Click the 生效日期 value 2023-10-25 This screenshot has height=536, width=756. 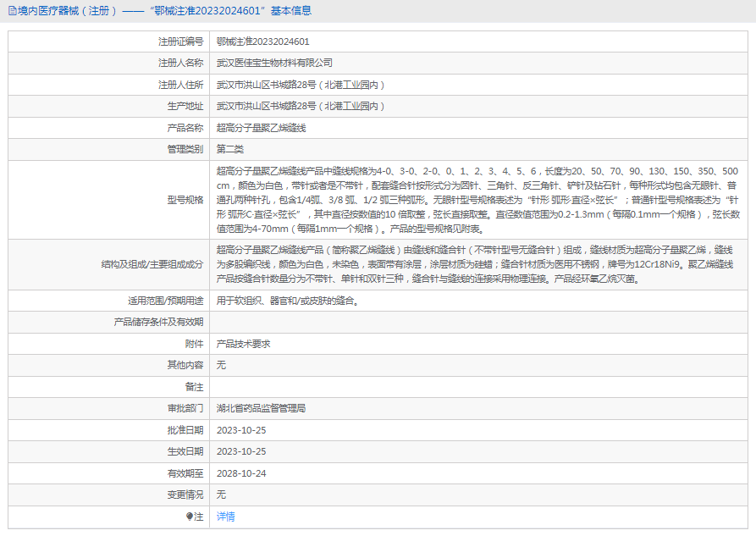pos(241,451)
